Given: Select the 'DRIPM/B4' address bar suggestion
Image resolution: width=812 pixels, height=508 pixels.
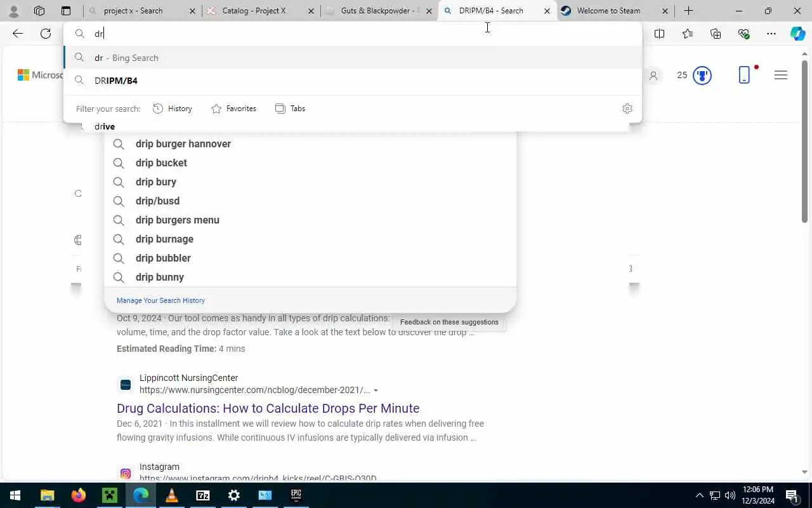Looking at the screenshot, I should 352,81.
